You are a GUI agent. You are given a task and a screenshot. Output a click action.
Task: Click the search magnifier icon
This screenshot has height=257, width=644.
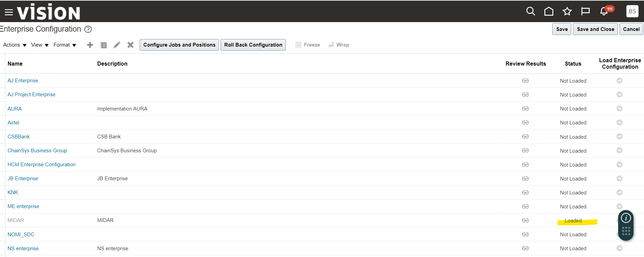[530, 12]
